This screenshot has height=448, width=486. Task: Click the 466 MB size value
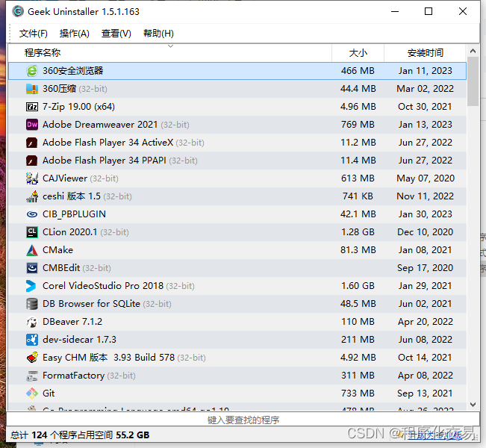tap(358, 71)
